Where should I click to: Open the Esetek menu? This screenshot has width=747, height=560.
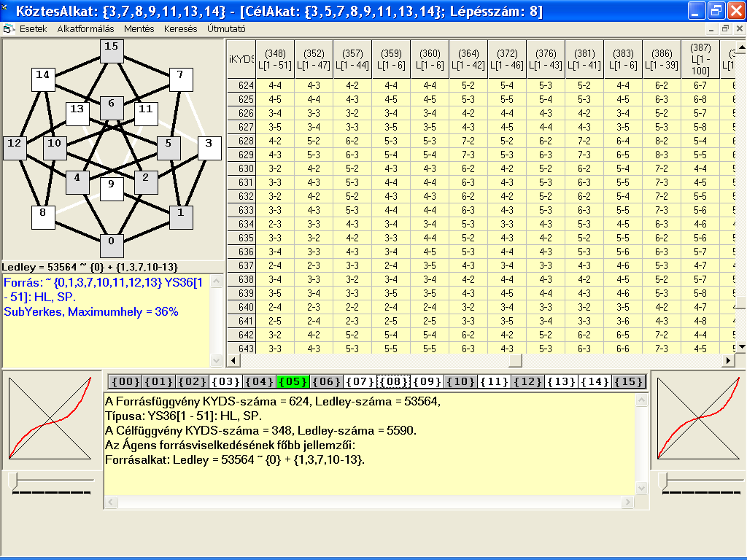pos(33,28)
